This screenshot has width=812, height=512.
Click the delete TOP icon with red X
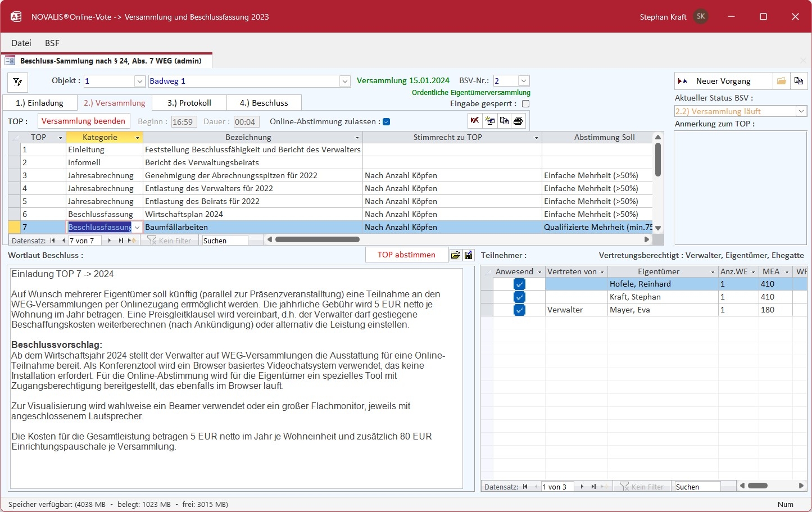point(475,121)
